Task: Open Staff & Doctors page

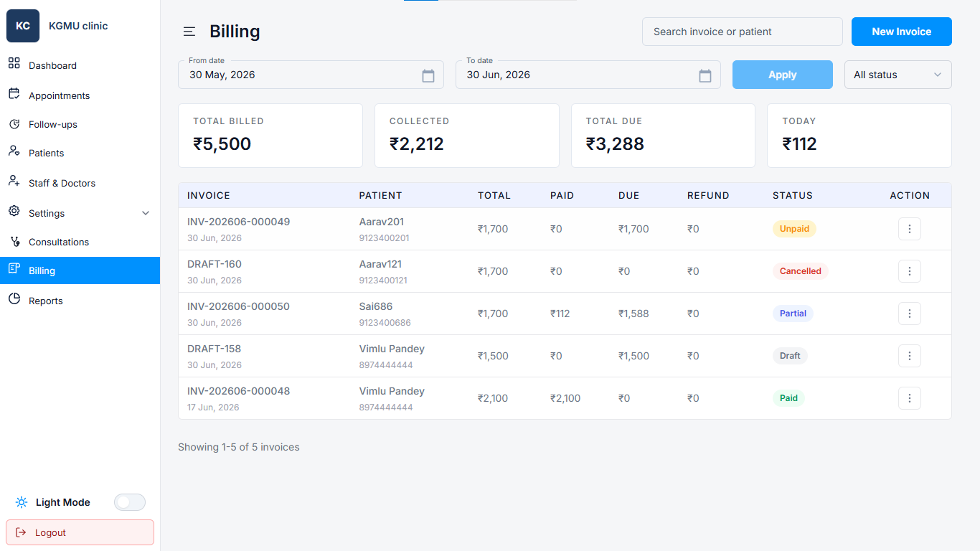Action: point(80,183)
